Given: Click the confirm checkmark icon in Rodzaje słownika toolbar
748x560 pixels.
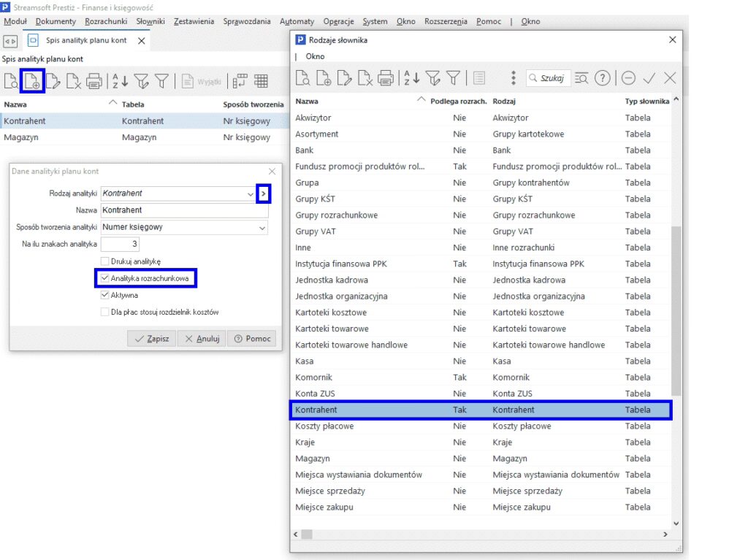Looking at the screenshot, I should [649, 78].
